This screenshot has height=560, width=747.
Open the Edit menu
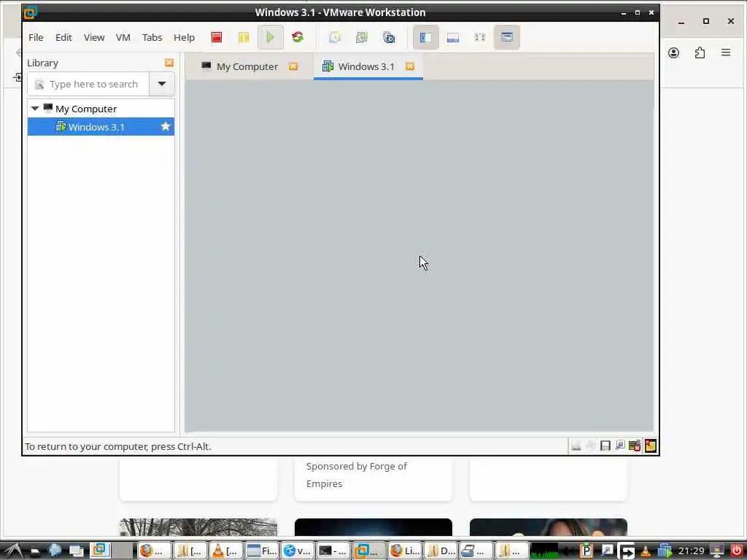63,37
